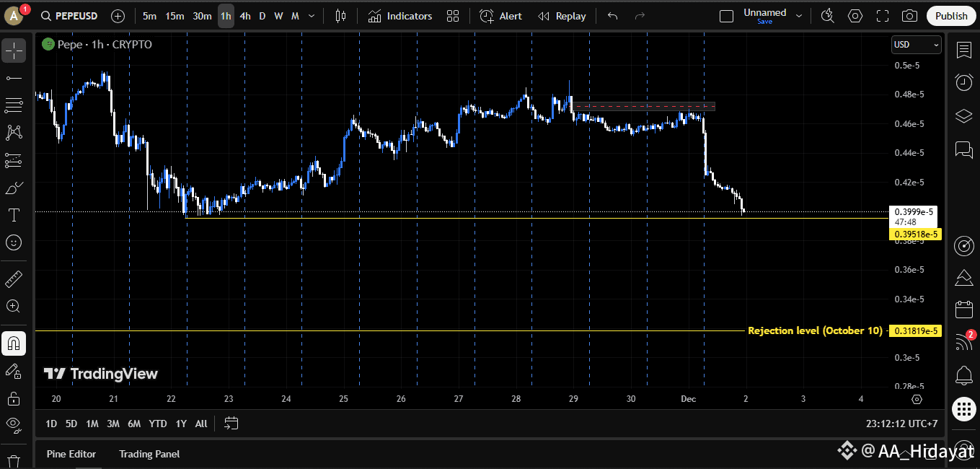This screenshot has width=980, height=469.
Task: Switch to the 5m timeframe
Action: click(x=149, y=16)
